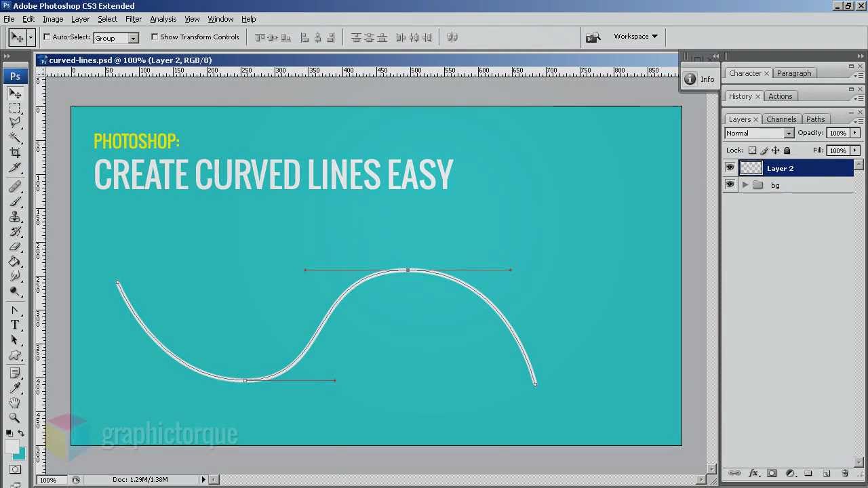
Task: Add a layer mask
Action: [x=771, y=473]
